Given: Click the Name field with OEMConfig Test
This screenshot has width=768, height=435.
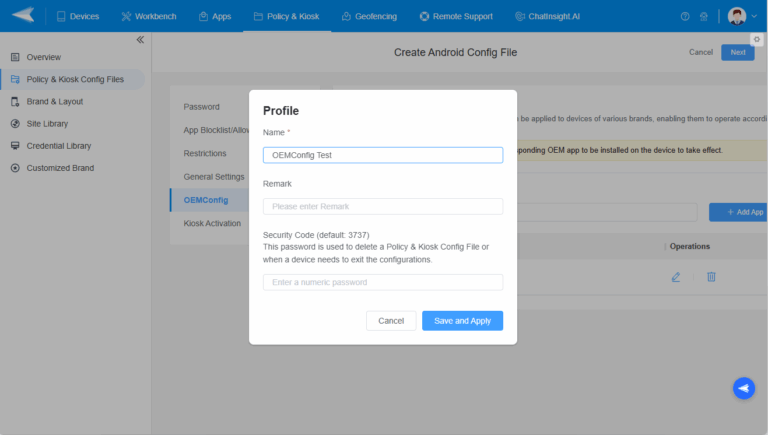Looking at the screenshot, I should tap(383, 155).
